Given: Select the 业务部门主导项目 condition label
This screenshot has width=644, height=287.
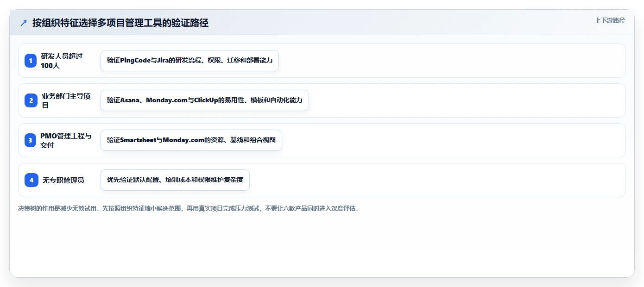Looking at the screenshot, I should (x=66, y=100).
